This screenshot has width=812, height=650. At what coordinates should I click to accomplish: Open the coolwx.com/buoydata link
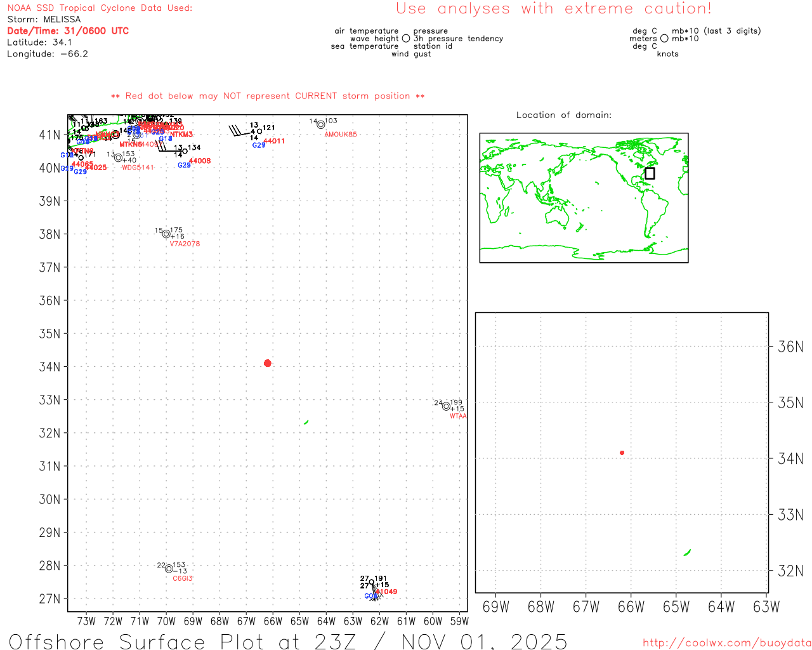(727, 643)
